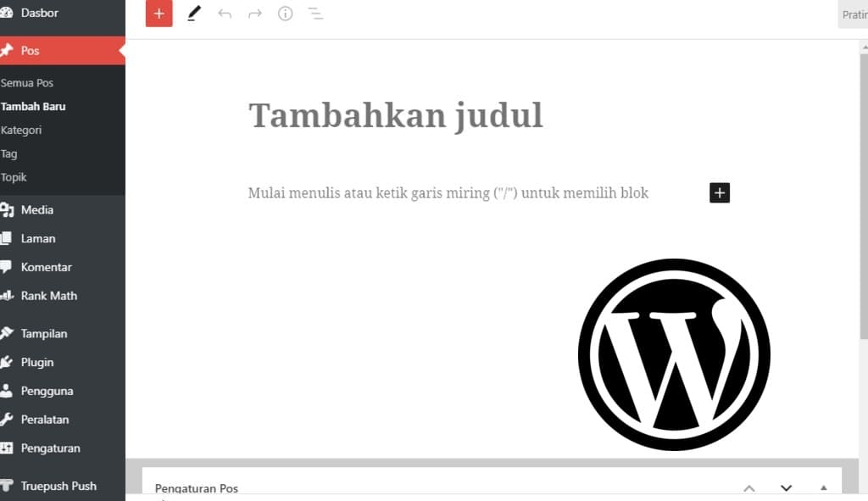Click black inline add block button
Viewport: 868px width, 501px height.
tap(719, 192)
